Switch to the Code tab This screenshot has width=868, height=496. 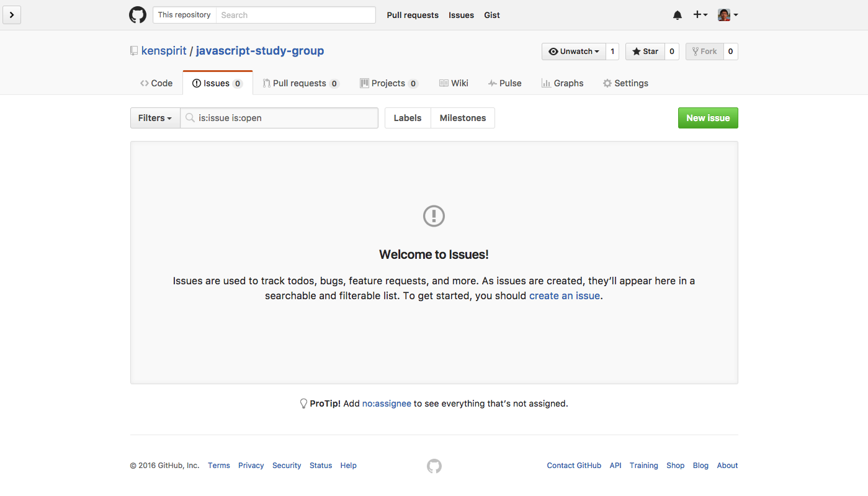coord(156,83)
